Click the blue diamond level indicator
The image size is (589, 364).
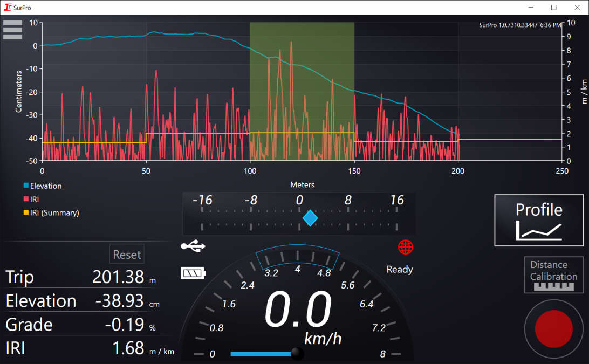[310, 218]
